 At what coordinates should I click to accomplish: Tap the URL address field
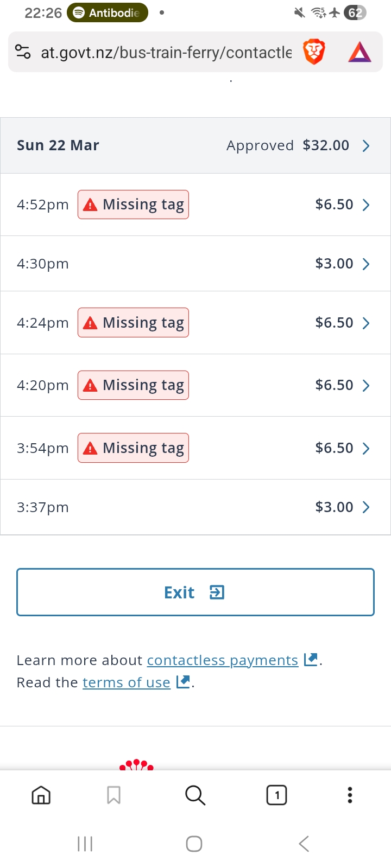click(x=166, y=52)
